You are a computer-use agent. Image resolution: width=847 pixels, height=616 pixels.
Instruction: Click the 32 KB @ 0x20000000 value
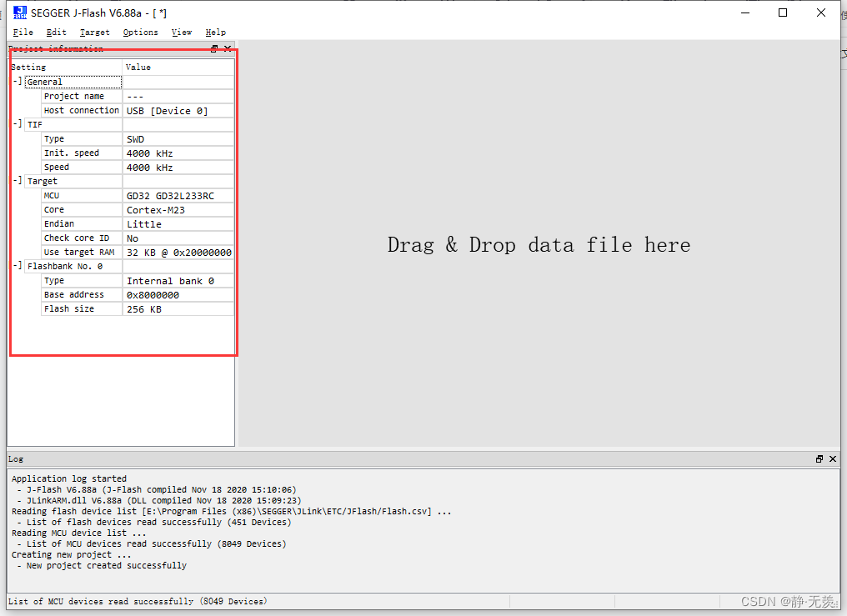point(178,252)
